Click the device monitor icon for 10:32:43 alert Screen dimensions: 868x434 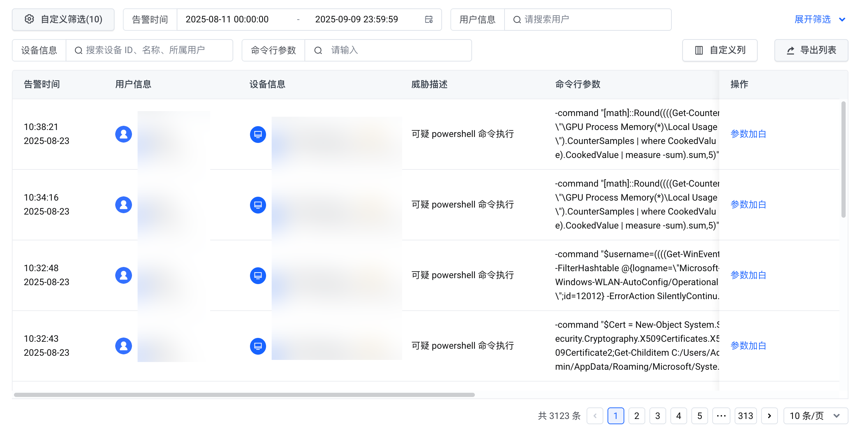point(258,346)
